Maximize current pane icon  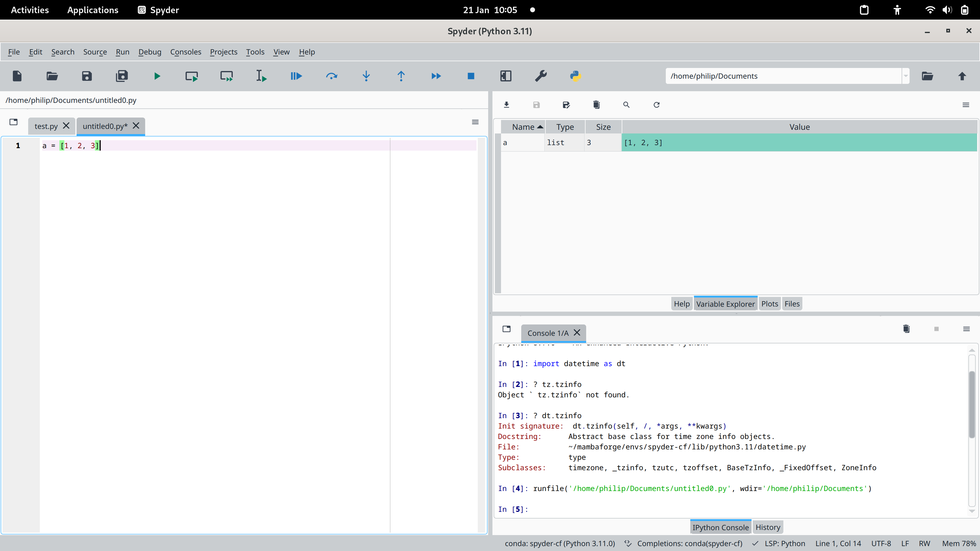(x=506, y=76)
